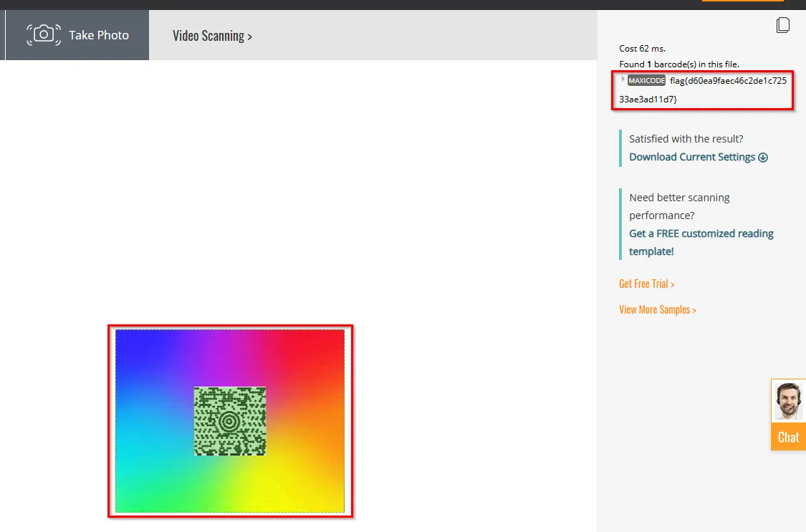Click the arrow after Video Scanning

249,37
